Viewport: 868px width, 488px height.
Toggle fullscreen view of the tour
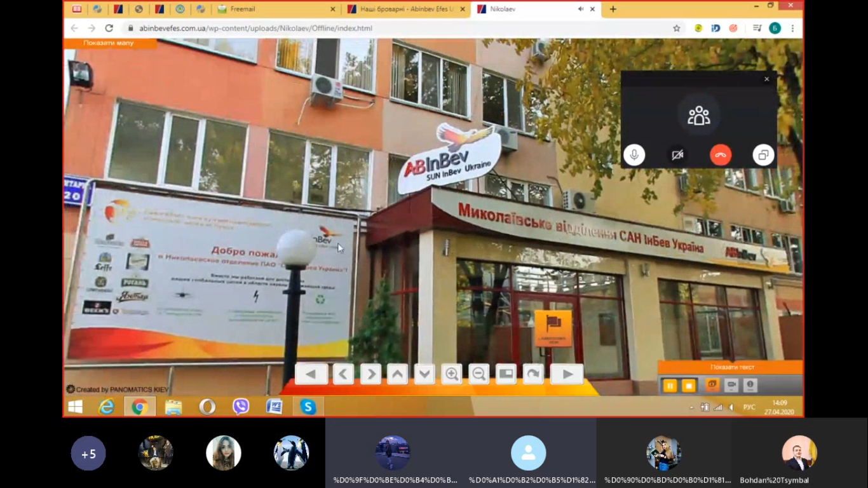pyautogui.click(x=506, y=374)
